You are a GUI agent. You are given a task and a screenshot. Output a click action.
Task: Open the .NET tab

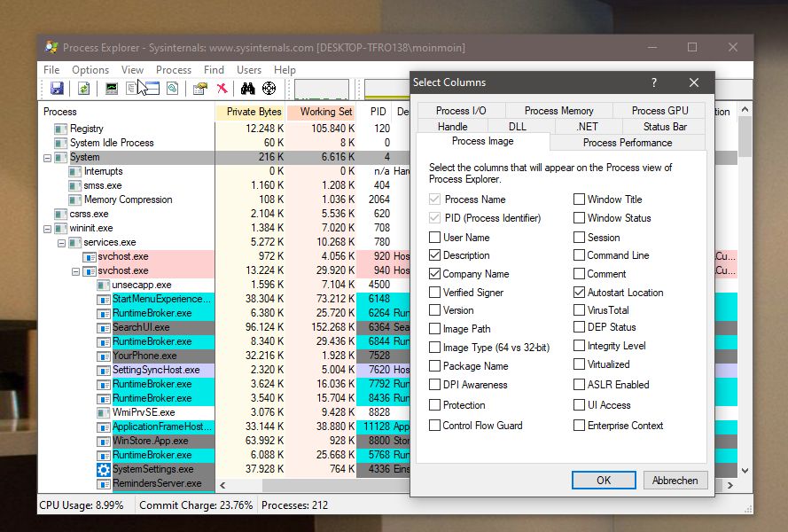click(589, 127)
